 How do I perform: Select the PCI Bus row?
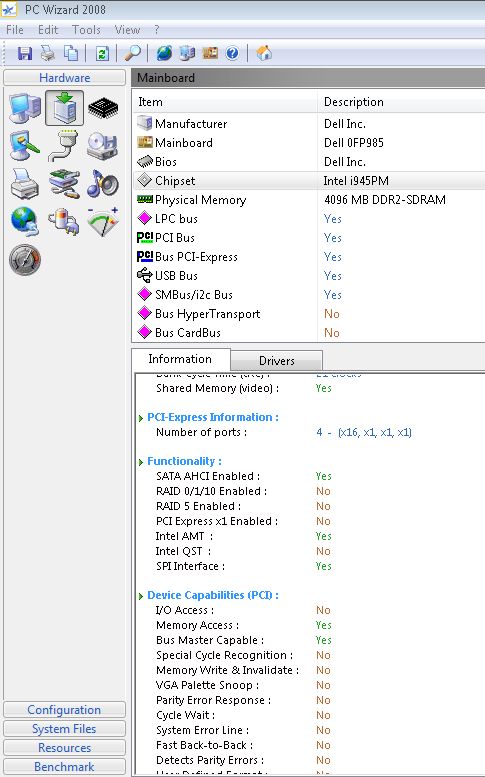point(309,237)
